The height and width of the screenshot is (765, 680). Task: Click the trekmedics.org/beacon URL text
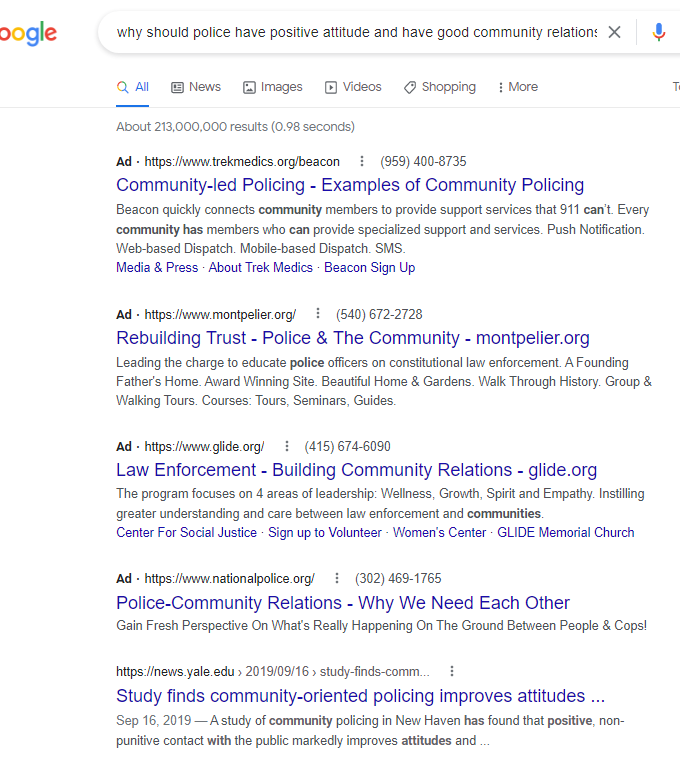coord(242,161)
